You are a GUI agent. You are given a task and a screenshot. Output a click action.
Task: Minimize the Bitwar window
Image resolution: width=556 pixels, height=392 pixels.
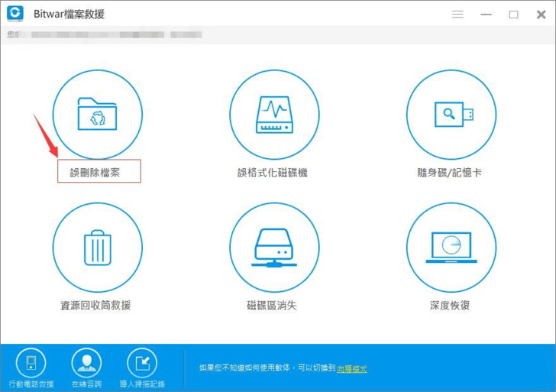click(486, 15)
